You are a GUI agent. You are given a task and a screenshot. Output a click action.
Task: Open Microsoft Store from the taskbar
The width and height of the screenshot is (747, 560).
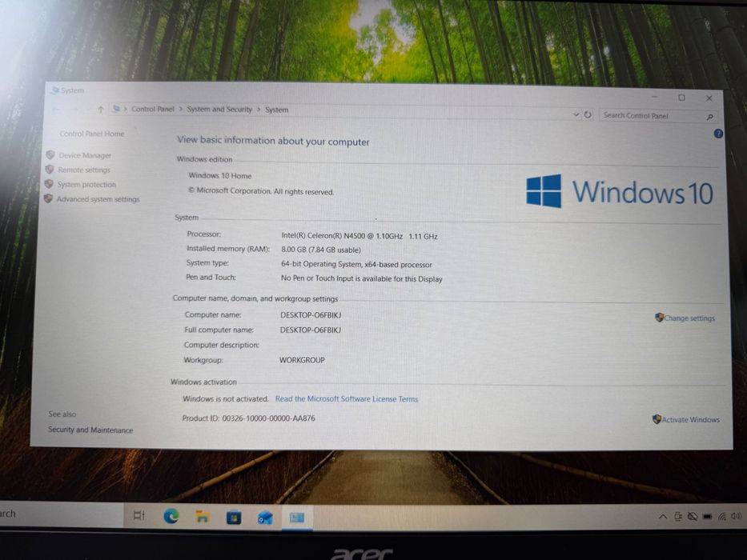(x=234, y=517)
